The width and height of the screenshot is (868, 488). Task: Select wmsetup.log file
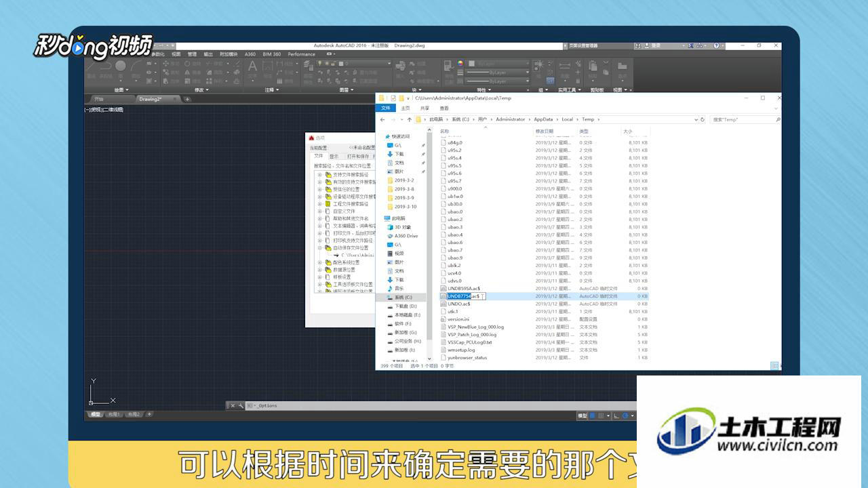point(461,350)
